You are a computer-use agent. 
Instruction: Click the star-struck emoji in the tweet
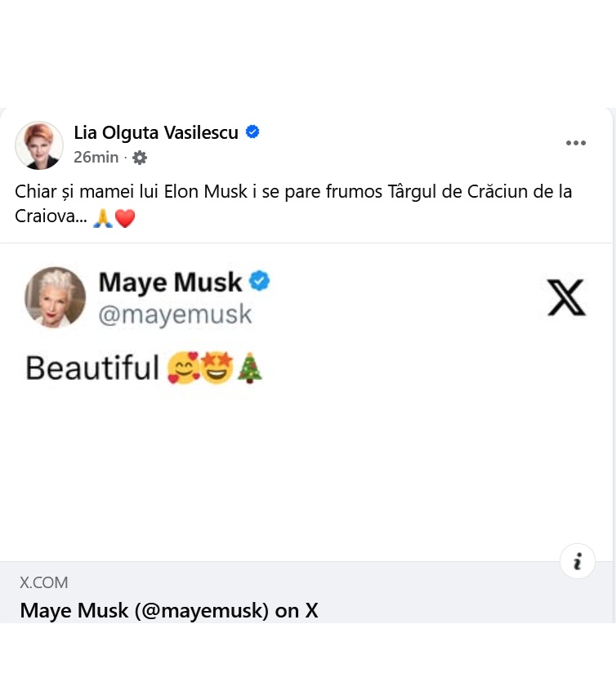pyautogui.click(x=216, y=368)
